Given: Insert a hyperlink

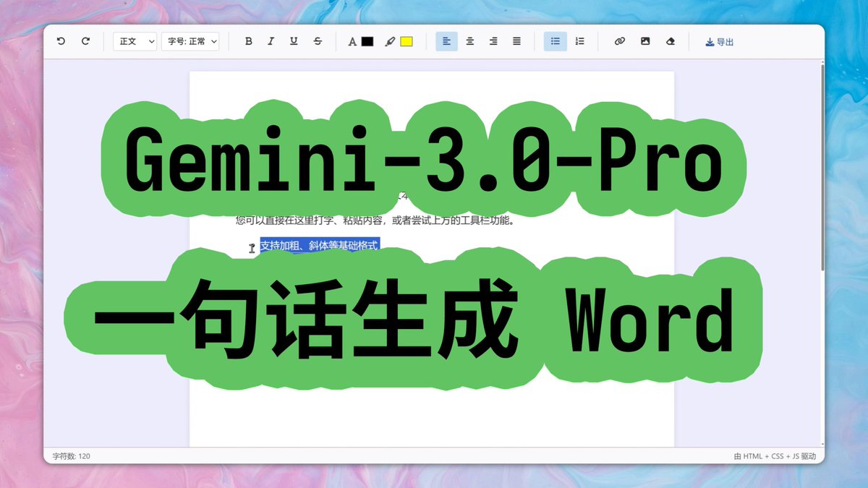Looking at the screenshot, I should click(619, 42).
